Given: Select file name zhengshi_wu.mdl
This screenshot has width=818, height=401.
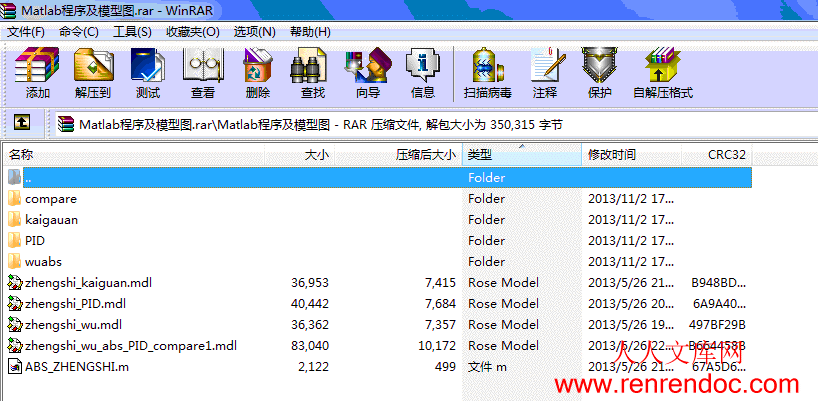Looking at the screenshot, I should pyautogui.click(x=74, y=324).
